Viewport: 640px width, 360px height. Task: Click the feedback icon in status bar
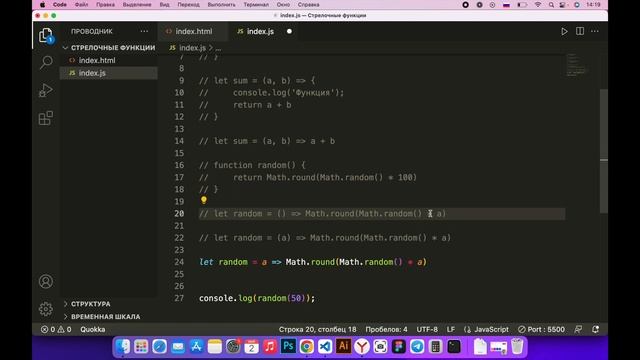578,329
